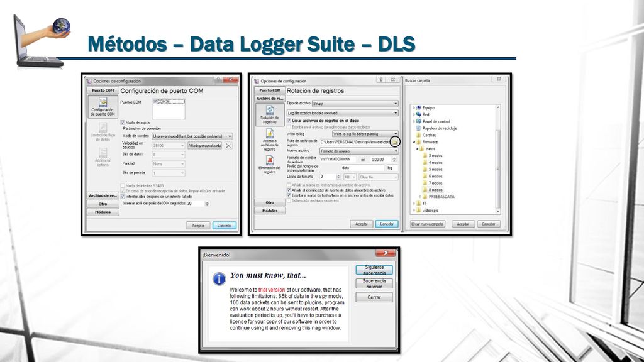Open the KB size unit dropdown
The height and width of the screenshot is (362, 644).
[x=350, y=177]
